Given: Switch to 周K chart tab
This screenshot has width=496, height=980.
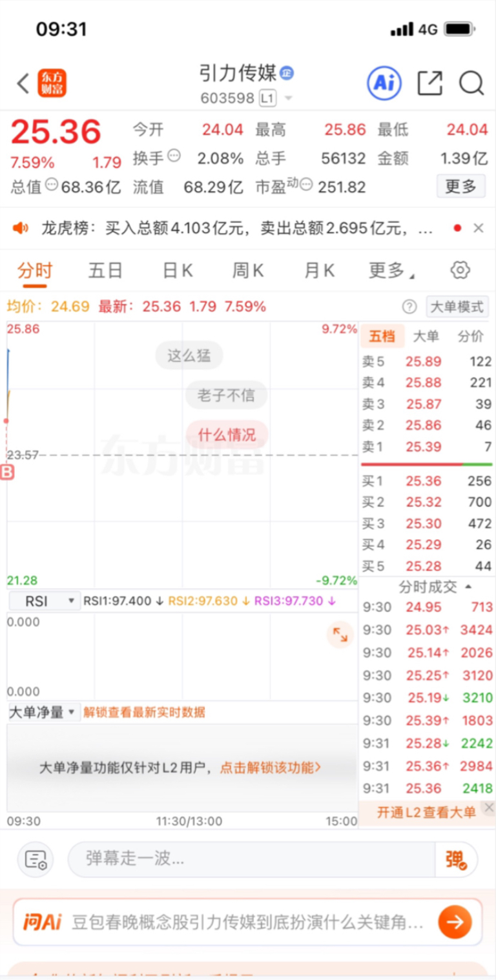Looking at the screenshot, I should 248,271.
